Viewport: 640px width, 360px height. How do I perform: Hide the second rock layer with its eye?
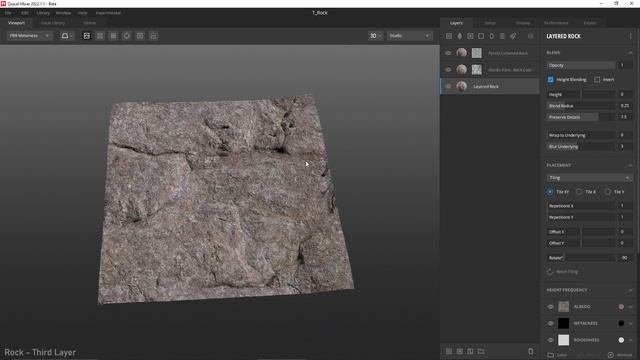[x=448, y=69]
